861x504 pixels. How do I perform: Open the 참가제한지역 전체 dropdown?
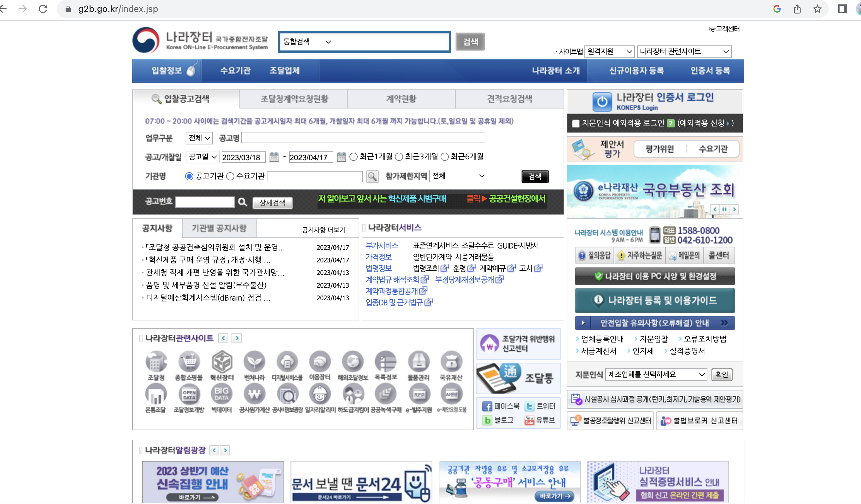pos(458,176)
